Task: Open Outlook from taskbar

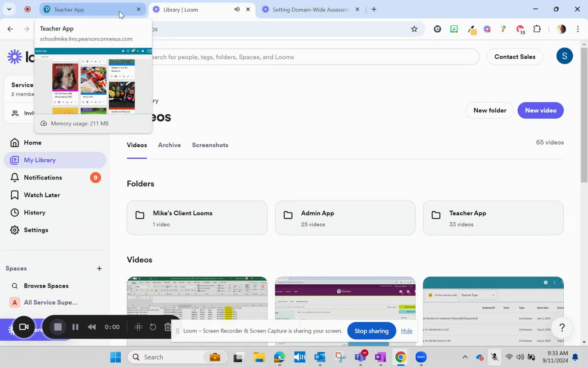Action: pyautogui.click(x=320, y=357)
